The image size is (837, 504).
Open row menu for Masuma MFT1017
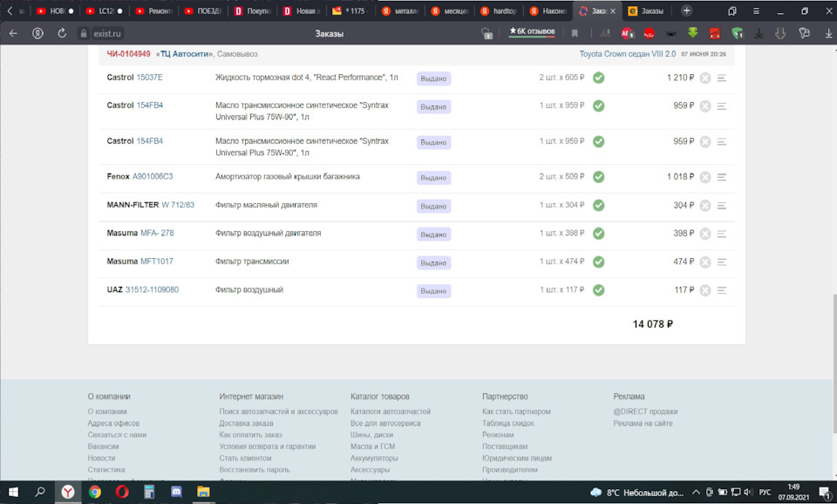click(722, 262)
